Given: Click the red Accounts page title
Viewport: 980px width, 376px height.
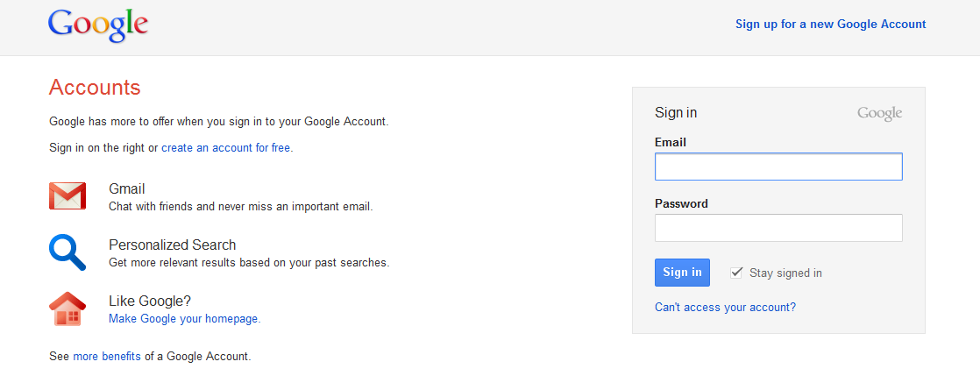Looking at the screenshot, I should click(95, 88).
